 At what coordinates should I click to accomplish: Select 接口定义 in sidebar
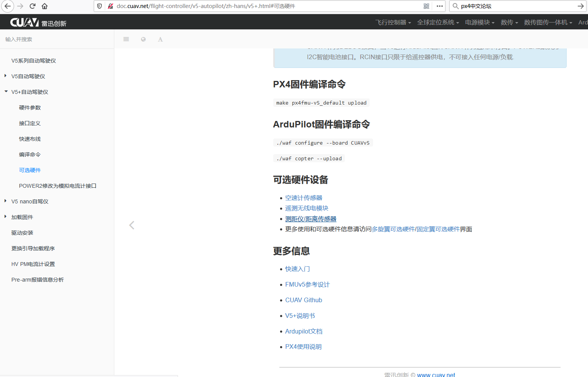(30, 123)
